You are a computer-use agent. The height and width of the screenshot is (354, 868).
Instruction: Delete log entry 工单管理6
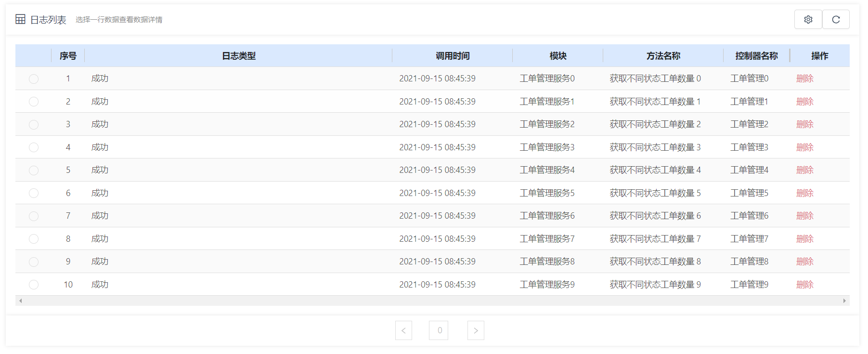[805, 216]
